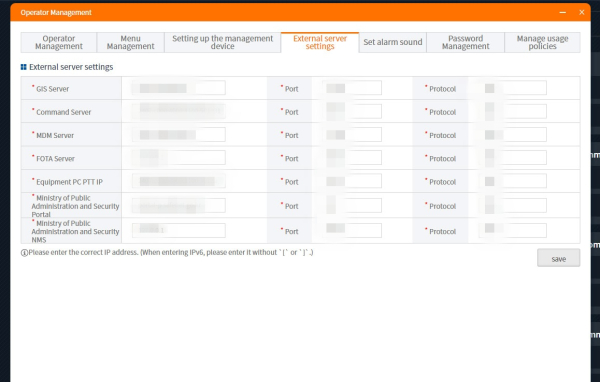Click the Operator Management window title
The height and width of the screenshot is (382, 600).
56,13
